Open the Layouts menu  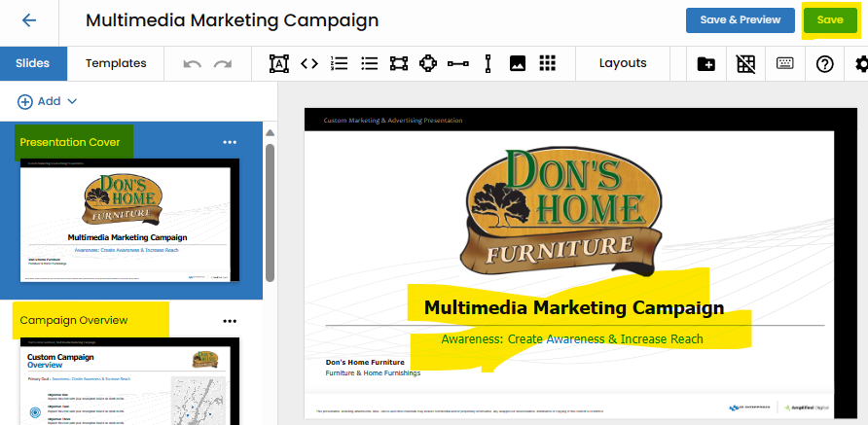[623, 63]
